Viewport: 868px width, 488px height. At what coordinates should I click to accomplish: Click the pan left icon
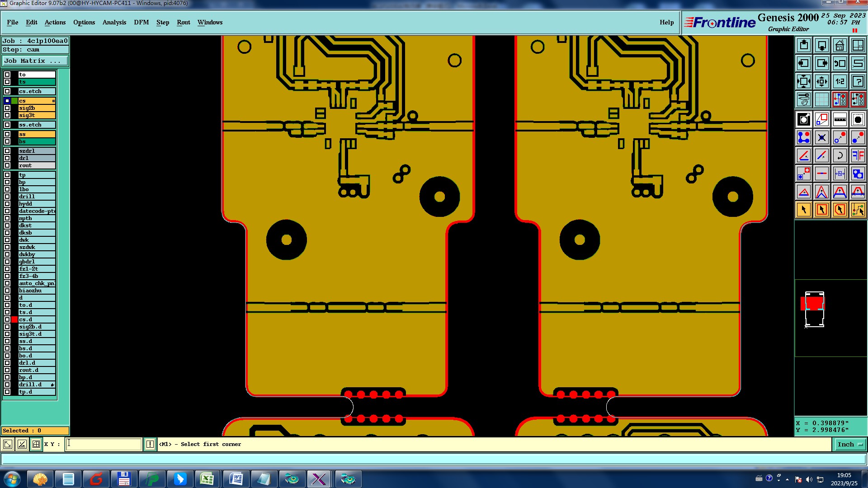(x=803, y=63)
